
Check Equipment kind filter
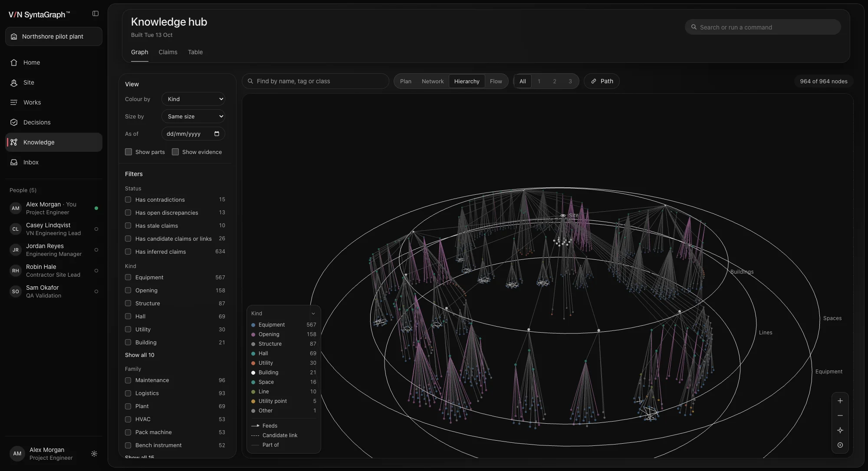pos(128,277)
